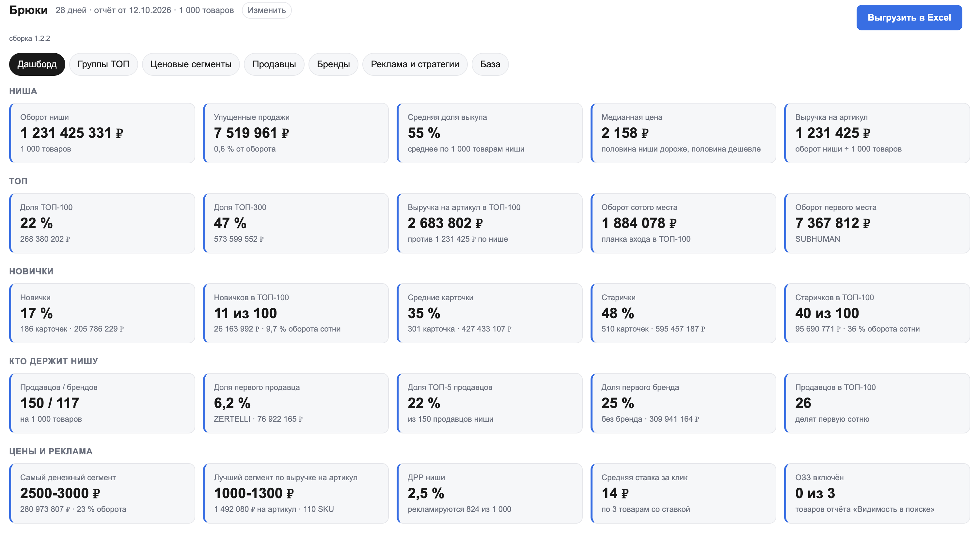Click the Продавцов в ТОП-100 card
Image resolution: width=980 pixels, height=537 pixels.
(x=877, y=403)
